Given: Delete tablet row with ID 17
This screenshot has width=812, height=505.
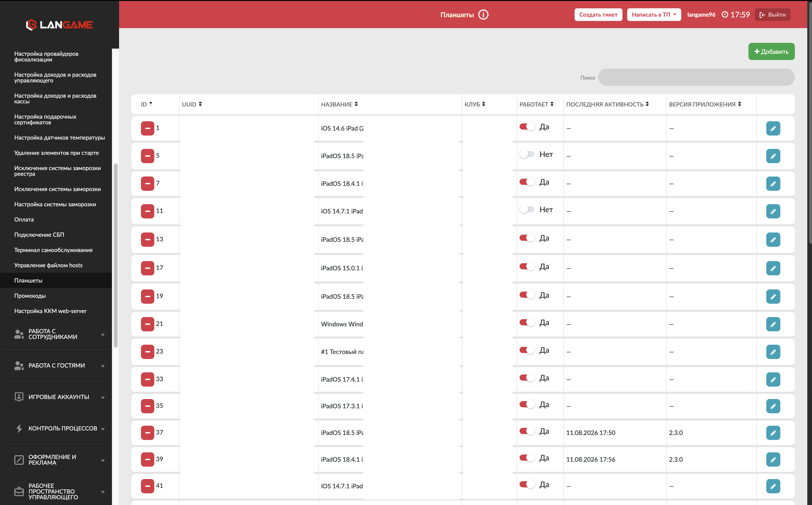Looking at the screenshot, I should point(147,268).
